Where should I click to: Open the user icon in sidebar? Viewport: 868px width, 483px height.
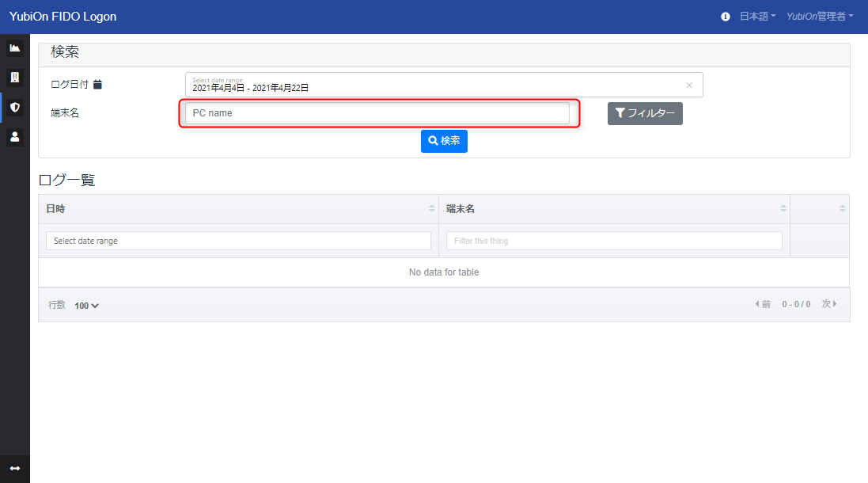pos(15,136)
